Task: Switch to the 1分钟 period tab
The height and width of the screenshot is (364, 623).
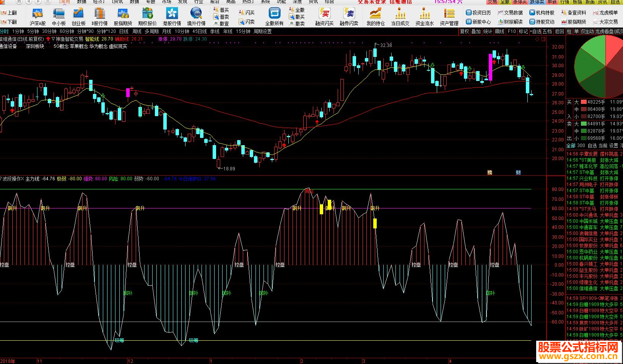Action: pyautogui.click(x=18, y=31)
